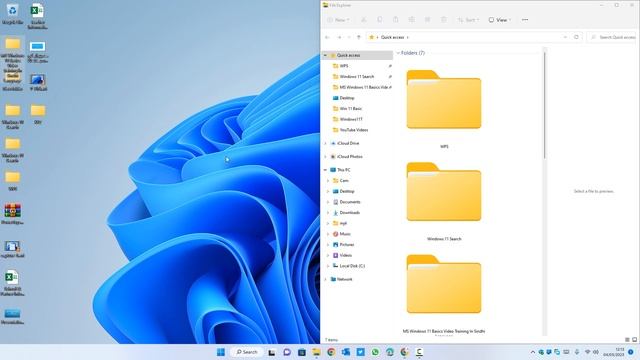Refresh the Quick access view
This screenshot has height=360, width=640.
coord(576,37)
